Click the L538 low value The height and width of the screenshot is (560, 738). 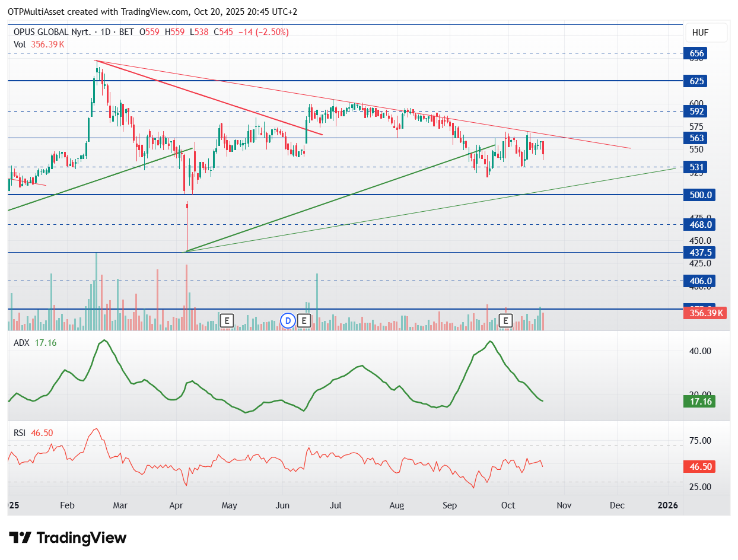click(x=199, y=32)
